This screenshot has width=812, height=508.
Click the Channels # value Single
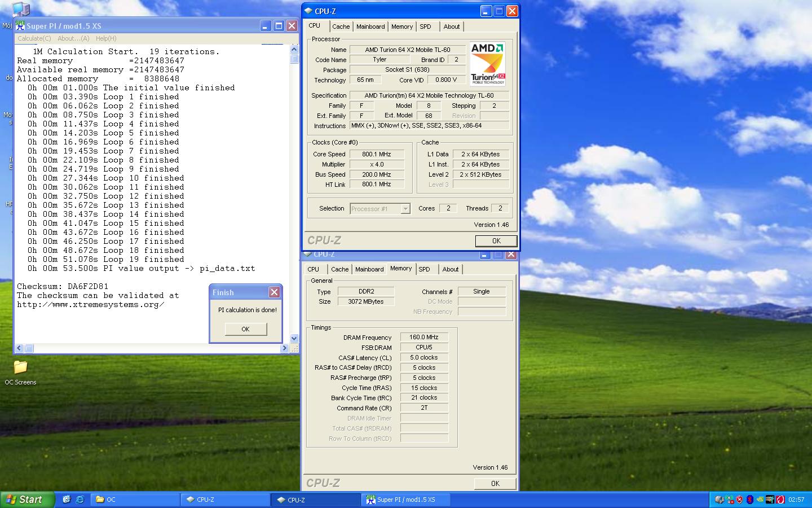[482, 291]
